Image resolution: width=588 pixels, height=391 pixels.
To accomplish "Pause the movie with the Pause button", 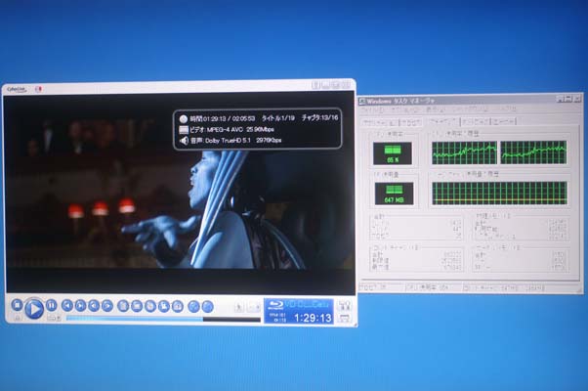I will click(52, 305).
